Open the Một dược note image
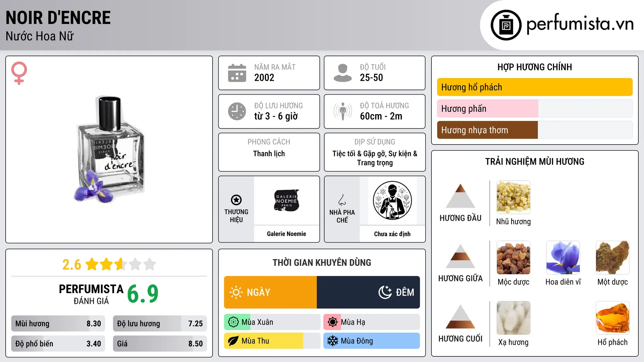Viewport: 644px width, 362px height. coord(613,258)
